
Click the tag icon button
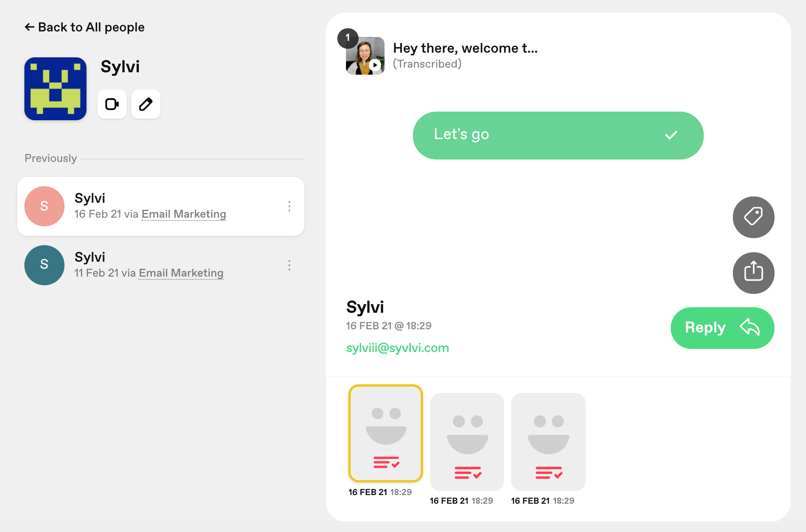pos(753,217)
